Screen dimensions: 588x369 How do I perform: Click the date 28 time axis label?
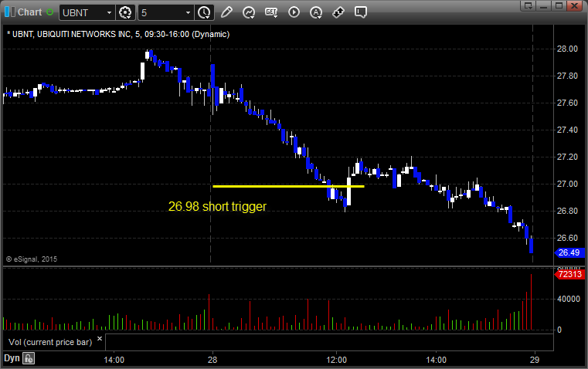pos(212,360)
